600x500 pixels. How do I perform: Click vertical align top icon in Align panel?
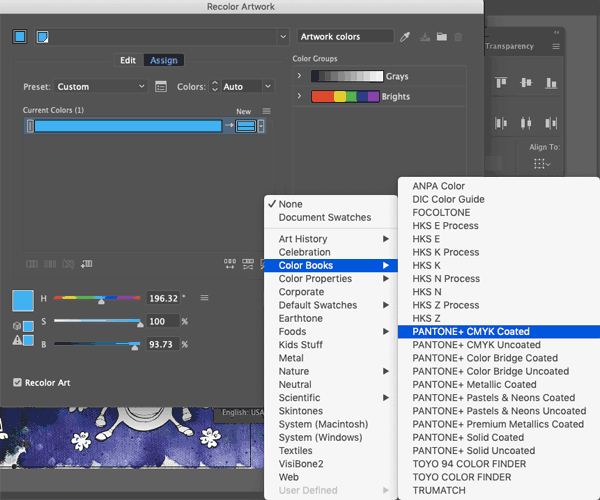tap(501, 82)
